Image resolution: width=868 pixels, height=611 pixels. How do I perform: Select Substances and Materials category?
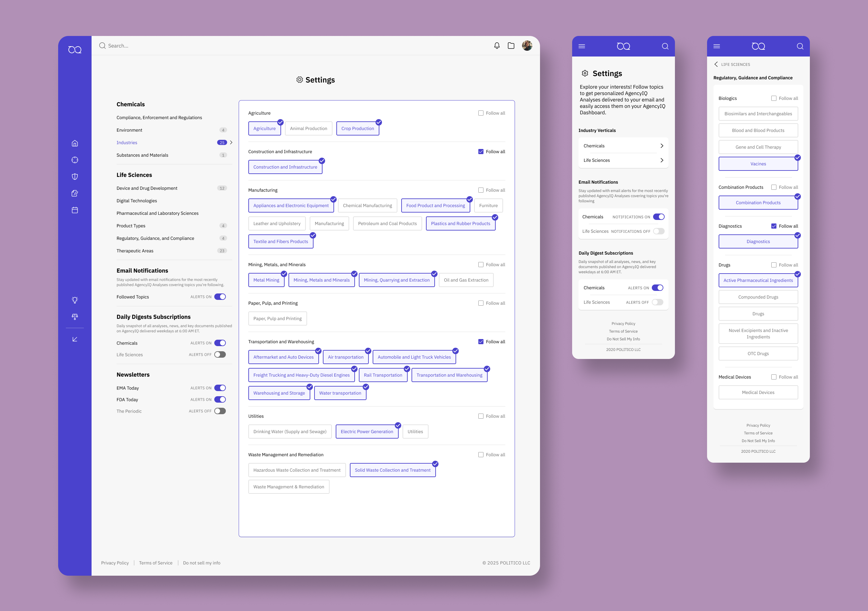pos(142,155)
